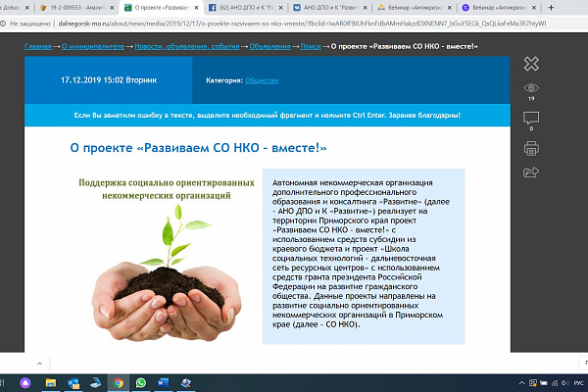Open comments via speech bubble icon

tap(531, 118)
